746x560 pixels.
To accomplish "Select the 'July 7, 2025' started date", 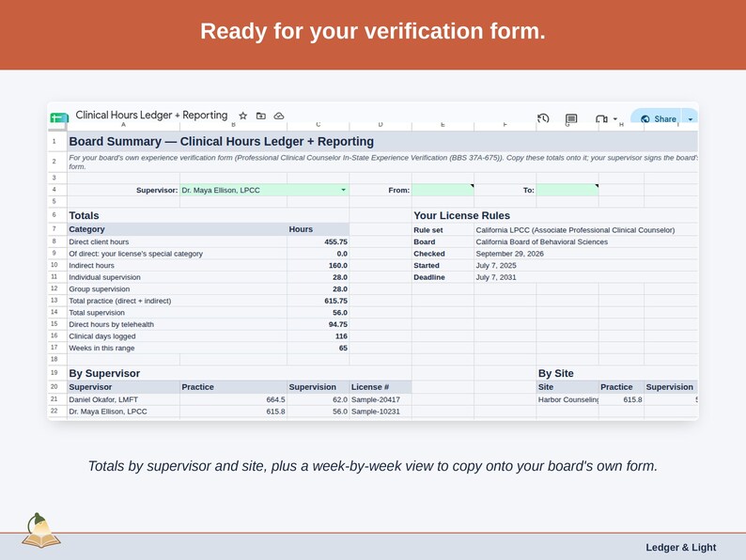I will tap(496, 266).
